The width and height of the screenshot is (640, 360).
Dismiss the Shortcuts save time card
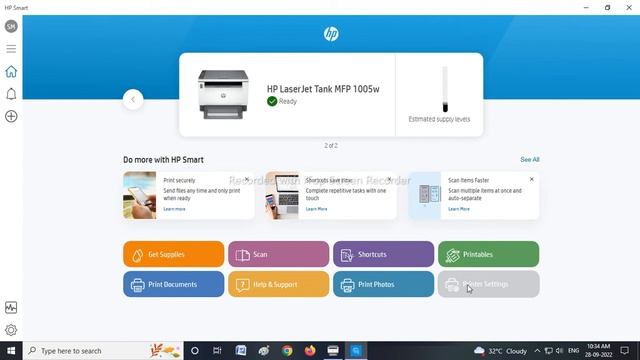(x=389, y=179)
